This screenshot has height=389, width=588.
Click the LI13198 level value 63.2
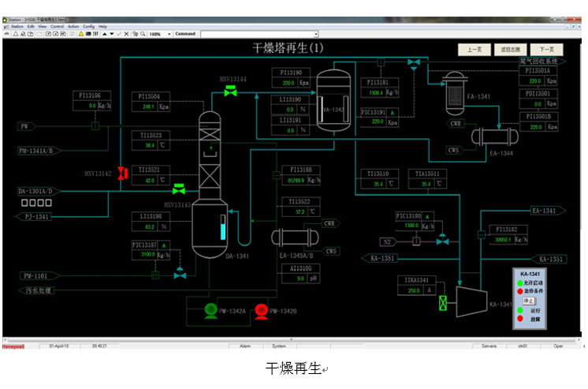point(150,226)
